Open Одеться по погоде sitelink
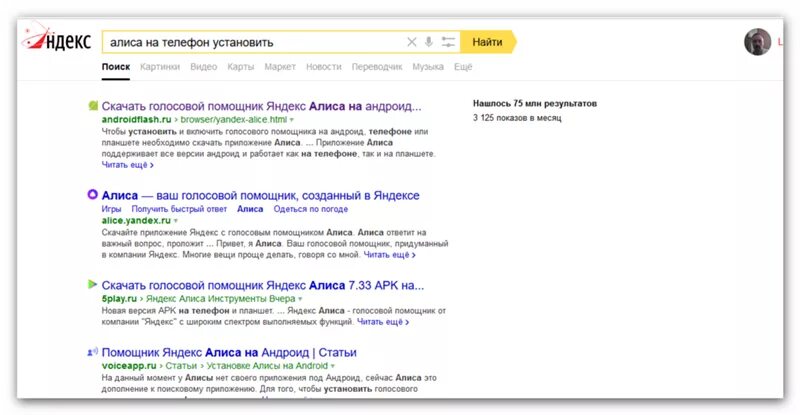This screenshot has width=800, height=415. tap(311, 209)
